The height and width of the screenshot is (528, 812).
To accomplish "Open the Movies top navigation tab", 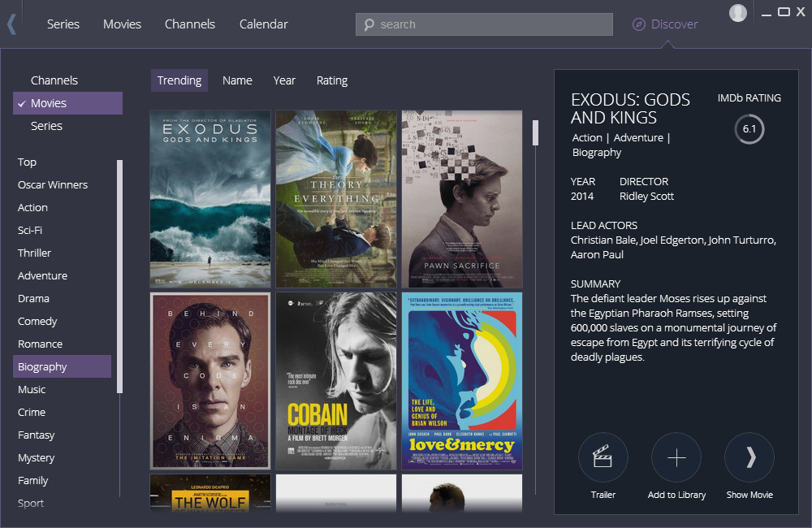I will [123, 24].
